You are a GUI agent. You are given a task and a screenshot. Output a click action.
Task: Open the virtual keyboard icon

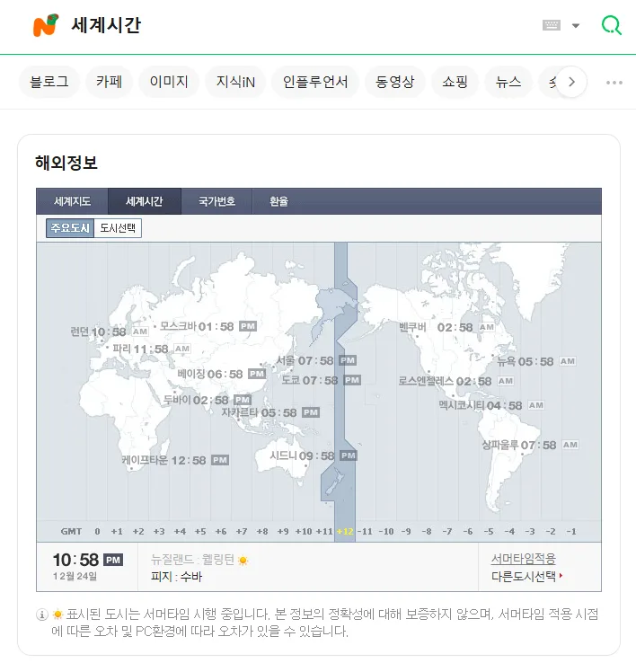pyautogui.click(x=552, y=25)
